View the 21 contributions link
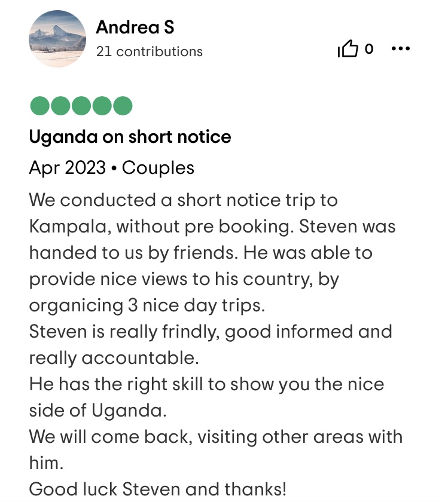This screenshot has height=502, width=448. tap(150, 52)
